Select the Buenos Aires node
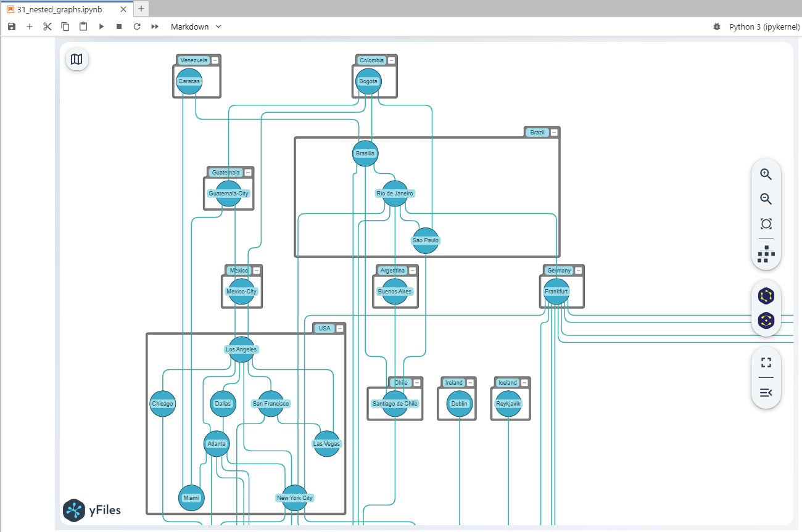This screenshot has height=532, width=802. tap(395, 292)
